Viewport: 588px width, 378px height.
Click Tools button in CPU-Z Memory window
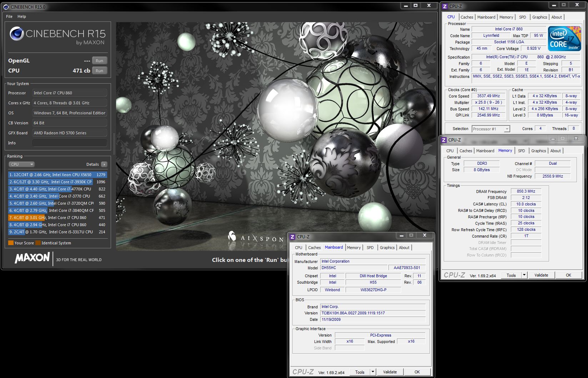pyautogui.click(x=511, y=275)
